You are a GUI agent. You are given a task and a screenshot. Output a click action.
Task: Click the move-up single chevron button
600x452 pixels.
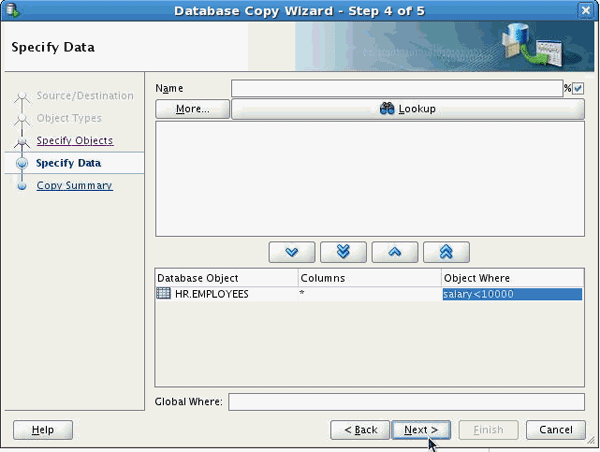click(x=395, y=252)
